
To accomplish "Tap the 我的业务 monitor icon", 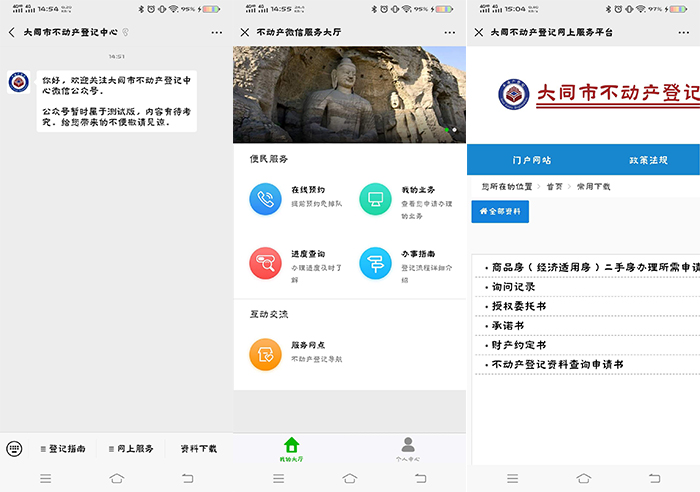I will [375, 198].
